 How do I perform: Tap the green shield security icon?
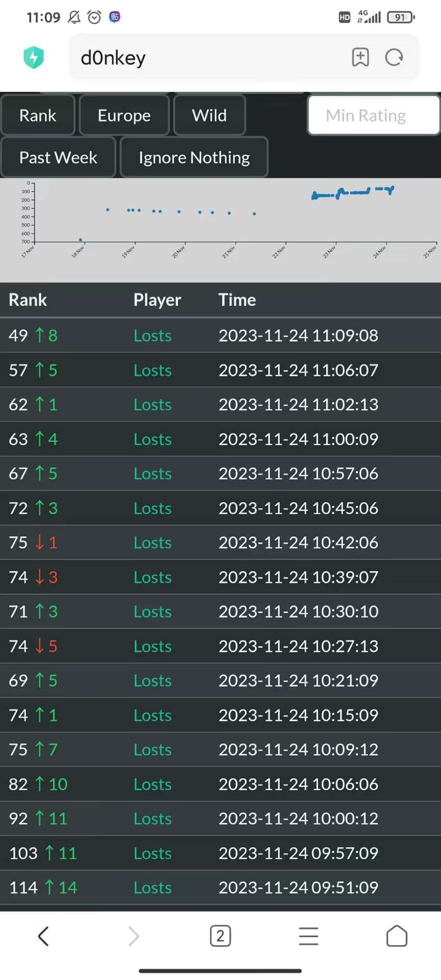(x=34, y=58)
